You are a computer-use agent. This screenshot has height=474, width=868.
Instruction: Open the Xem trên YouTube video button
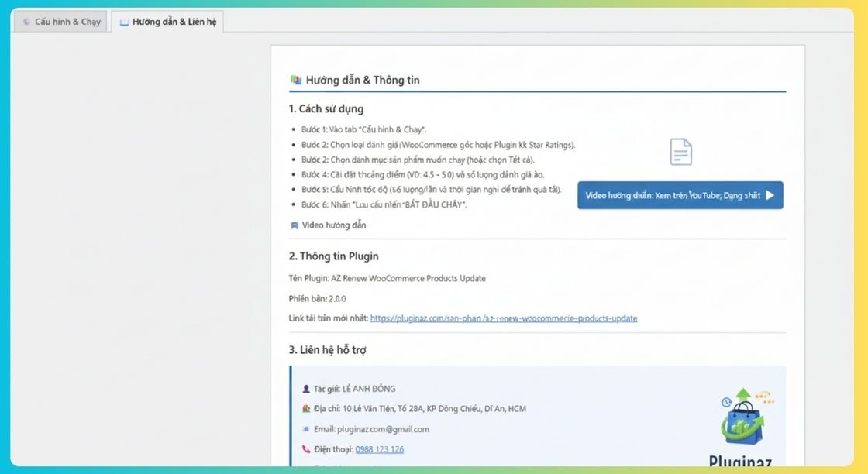click(680, 195)
